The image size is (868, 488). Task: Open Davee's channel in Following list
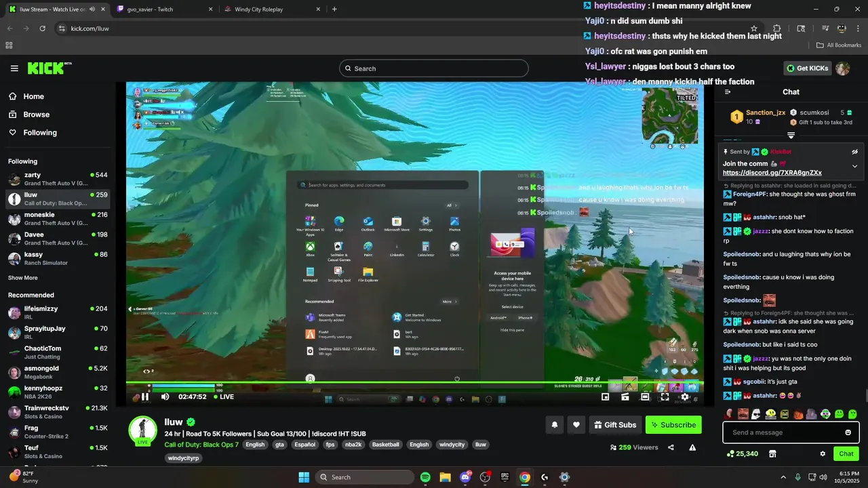[58, 239]
